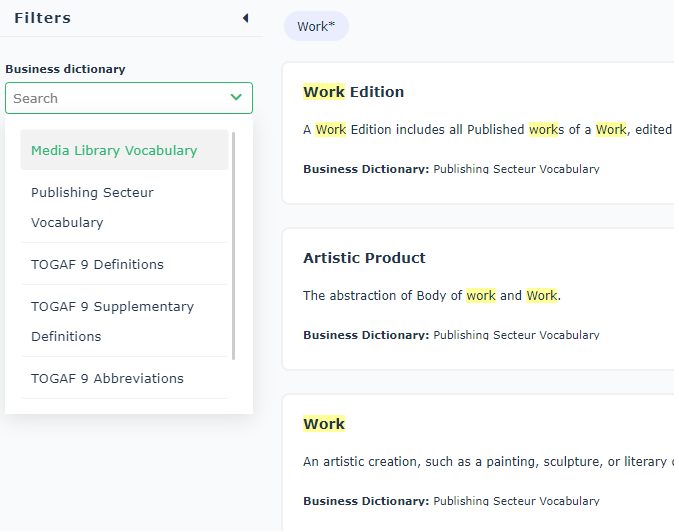This screenshot has height=532, width=679.
Task: Click the Artistic Product description text
Action: (x=432, y=296)
